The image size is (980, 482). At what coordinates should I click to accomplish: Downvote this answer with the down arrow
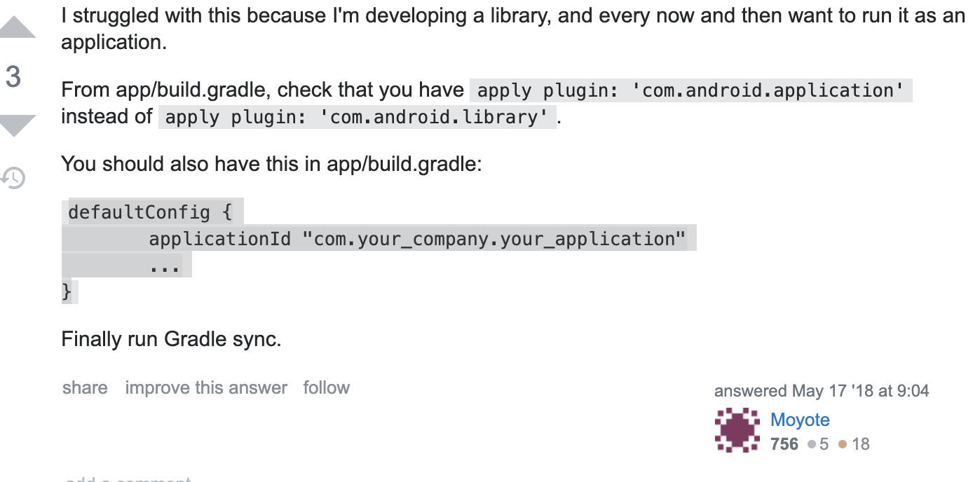(x=15, y=125)
